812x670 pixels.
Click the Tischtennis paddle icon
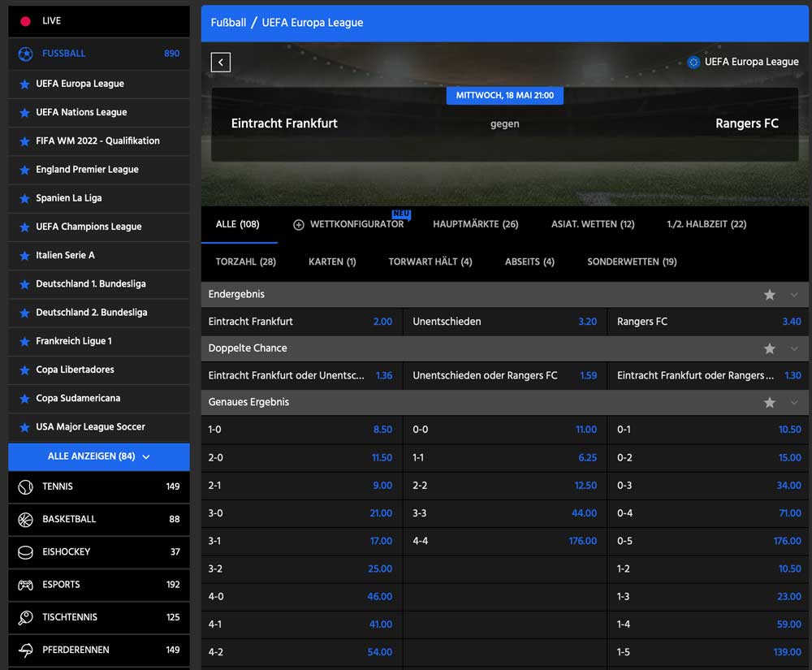pyautogui.click(x=25, y=617)
